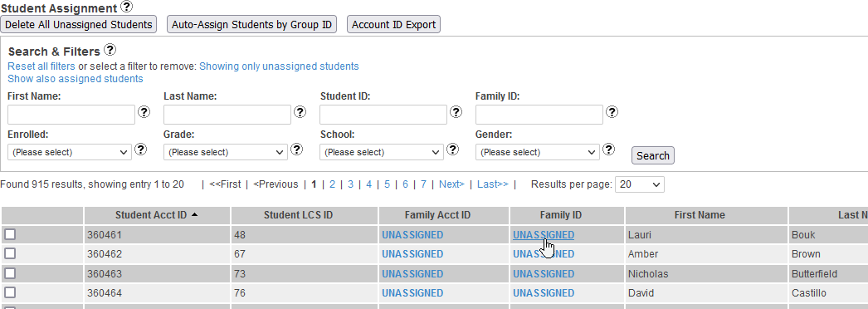
Task: Click help icon beside Last Name field
Action: click(300, 112)
